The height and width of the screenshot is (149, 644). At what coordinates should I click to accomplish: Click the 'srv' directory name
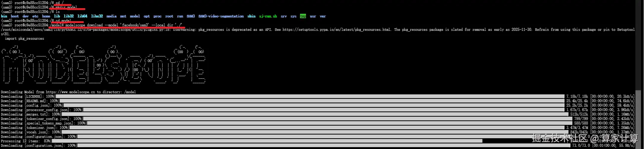coord(284,16)
